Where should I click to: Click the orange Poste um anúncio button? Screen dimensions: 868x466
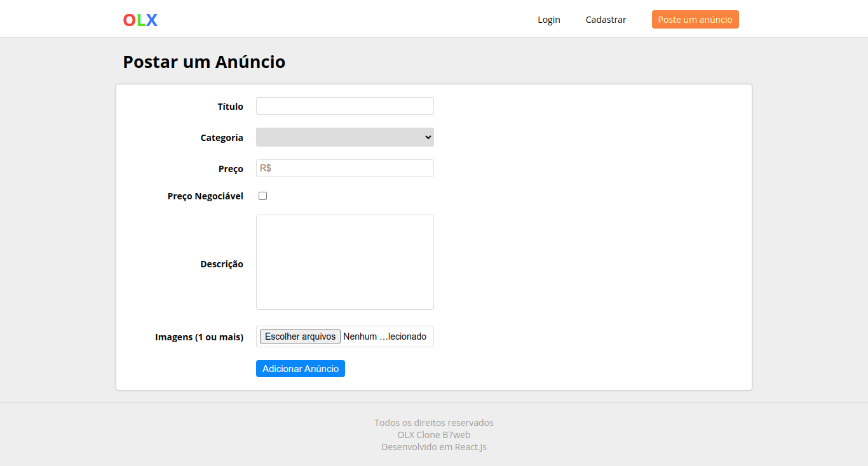click(695, 19)
